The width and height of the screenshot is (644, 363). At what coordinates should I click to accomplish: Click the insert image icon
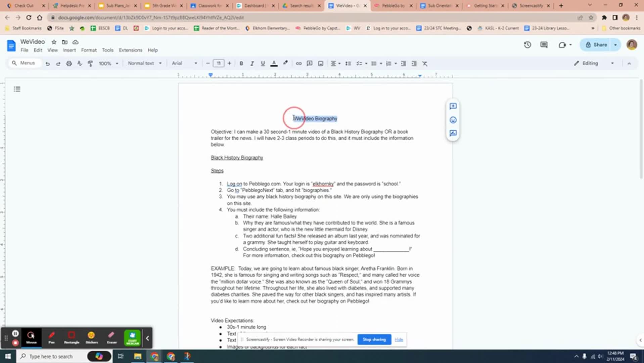[321, 64]
